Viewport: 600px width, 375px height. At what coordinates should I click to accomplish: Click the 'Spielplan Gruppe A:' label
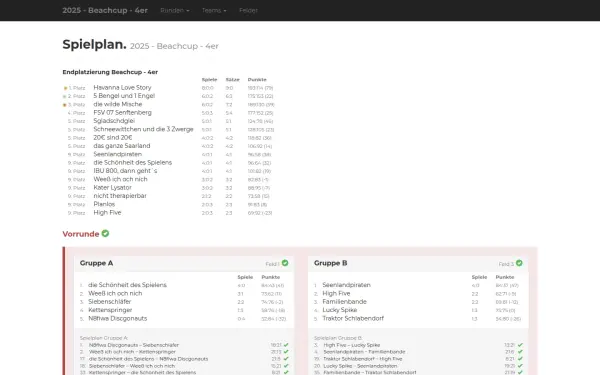(x=104, y=338)
